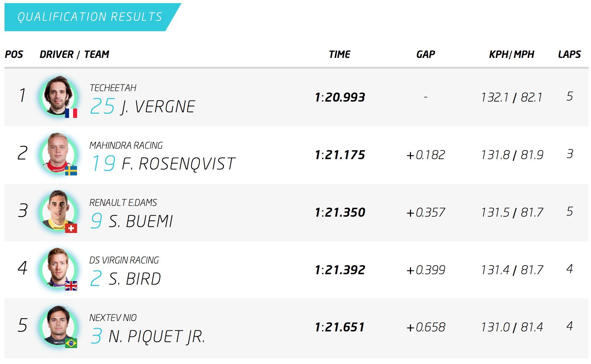Click J. Vergne's driver portrait

(x=58, y=96)
